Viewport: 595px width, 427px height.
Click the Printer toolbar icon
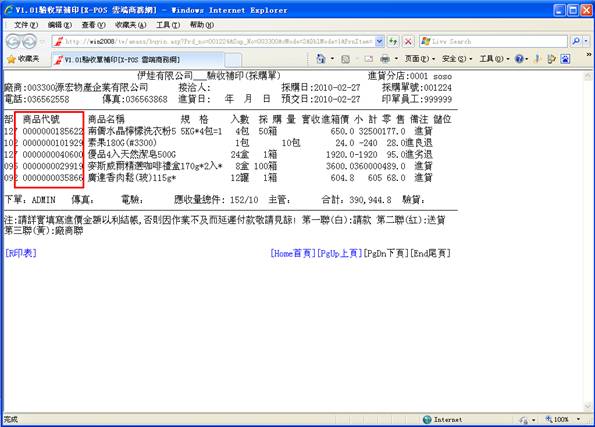pos(385,59)
